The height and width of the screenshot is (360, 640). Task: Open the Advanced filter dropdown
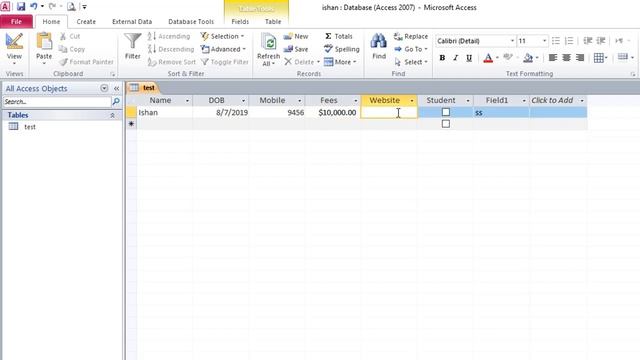click(x=223, y=49)
